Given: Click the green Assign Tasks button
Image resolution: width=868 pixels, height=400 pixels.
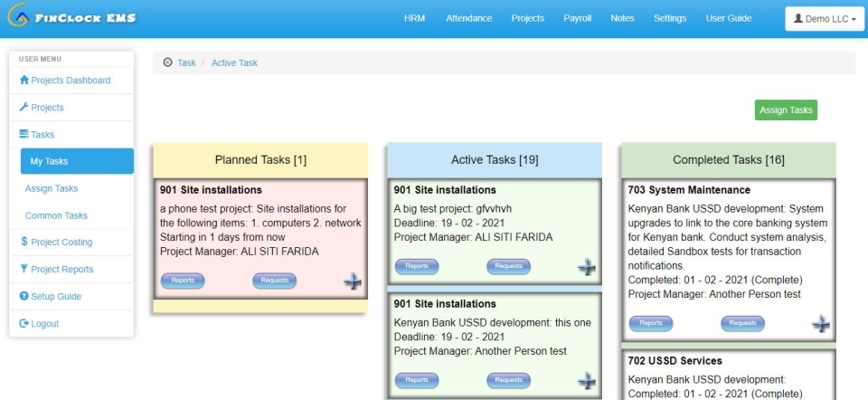Looking at the screenshot, I should click(786, 110).
